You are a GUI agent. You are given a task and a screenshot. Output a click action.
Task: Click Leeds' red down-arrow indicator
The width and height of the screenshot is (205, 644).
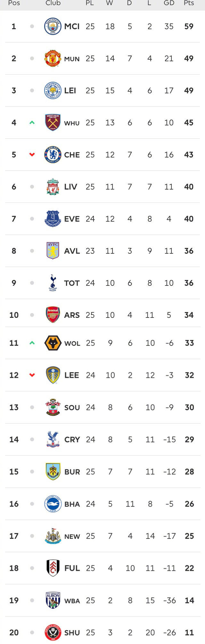[32, 375]
